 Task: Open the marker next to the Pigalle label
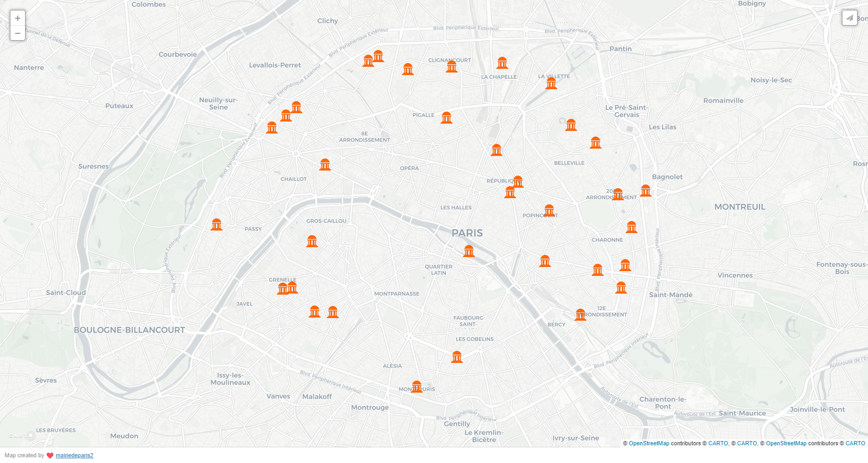point(447,117)
